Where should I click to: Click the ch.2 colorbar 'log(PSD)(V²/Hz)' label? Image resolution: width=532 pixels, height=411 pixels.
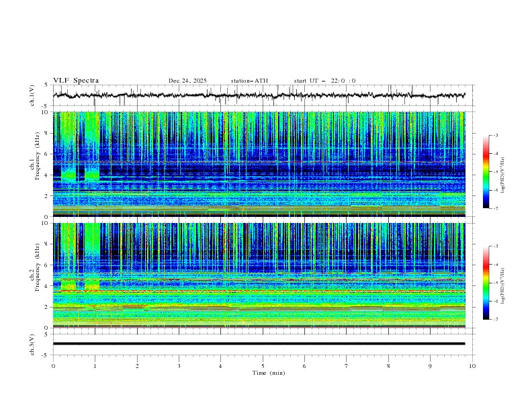502,285
